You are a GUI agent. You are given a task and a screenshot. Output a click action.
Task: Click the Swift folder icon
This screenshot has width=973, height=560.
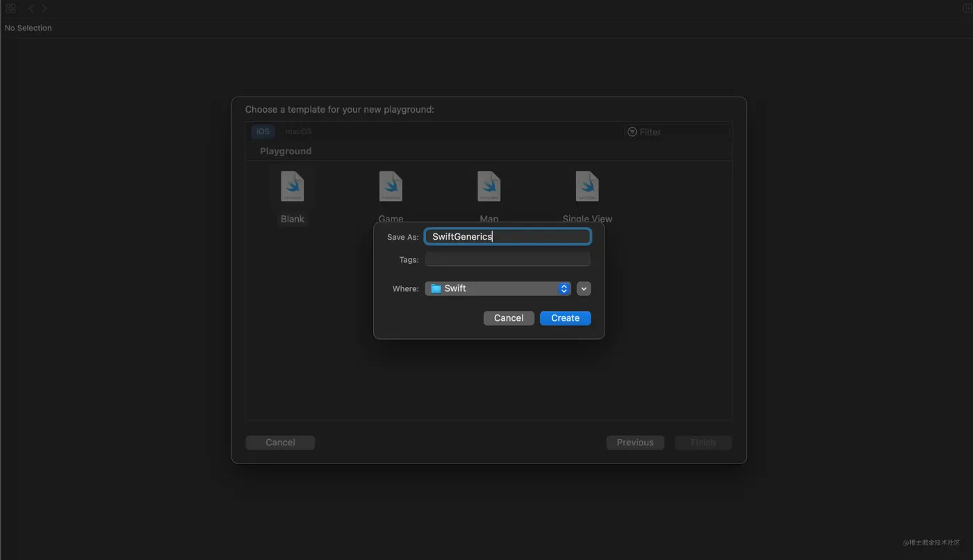[436, 288]
